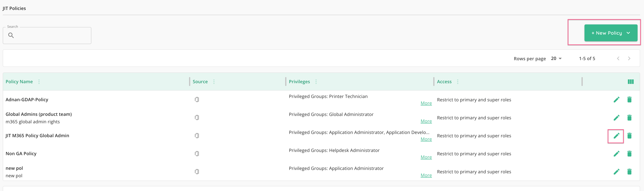Image resolution: width=644 pixels, height=191 pixels.
Task: Open Privileges column options menu
Action: click(x=316, y=82)
